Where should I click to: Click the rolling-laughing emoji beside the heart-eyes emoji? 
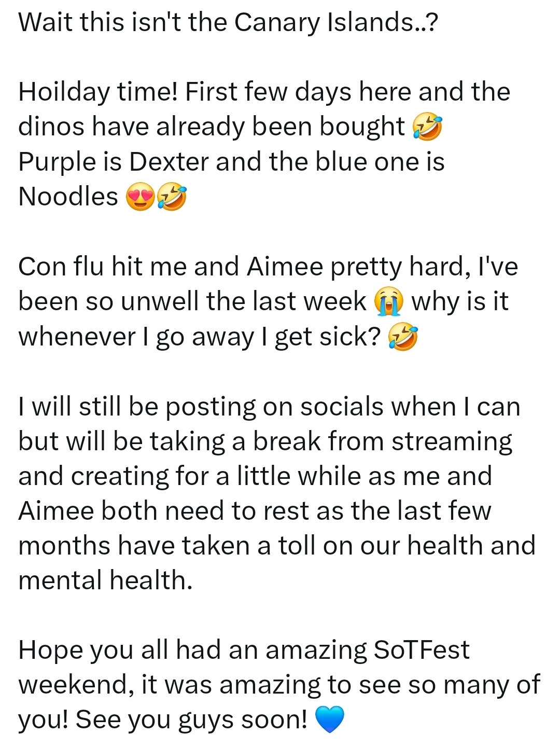172,198
